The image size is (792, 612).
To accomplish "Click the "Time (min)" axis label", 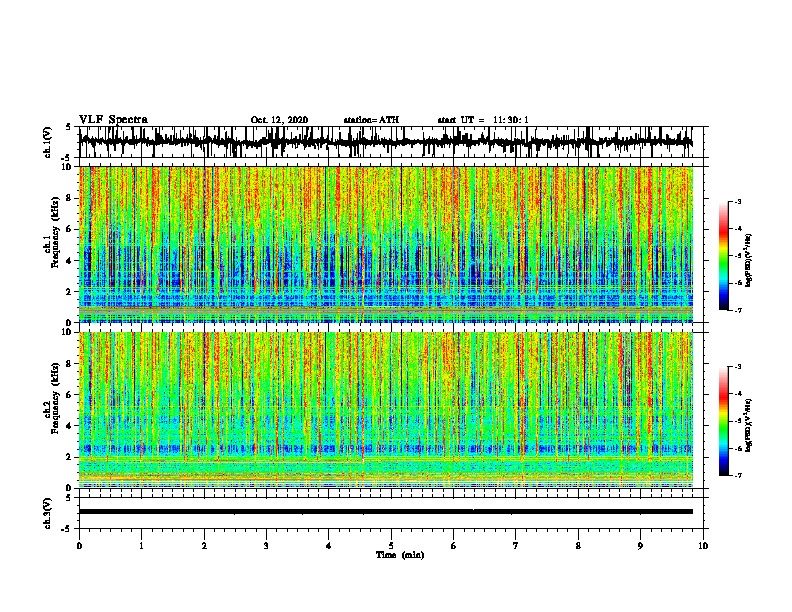I will coord(400,555).
